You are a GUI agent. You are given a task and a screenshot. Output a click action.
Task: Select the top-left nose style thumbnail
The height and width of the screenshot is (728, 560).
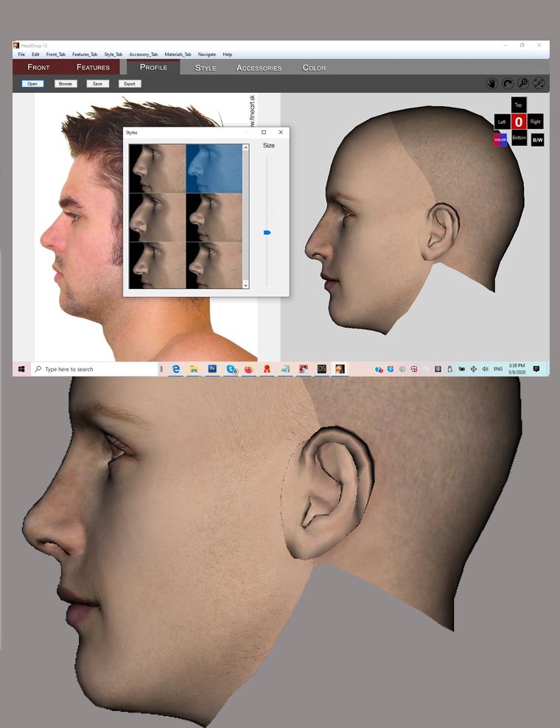pyautogui.click(x=158, y=168)
